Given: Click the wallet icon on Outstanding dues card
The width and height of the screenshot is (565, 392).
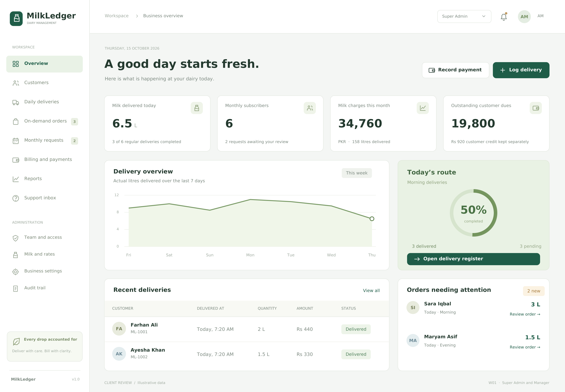Looking at the screenshot, I should (x=536, y=108).
